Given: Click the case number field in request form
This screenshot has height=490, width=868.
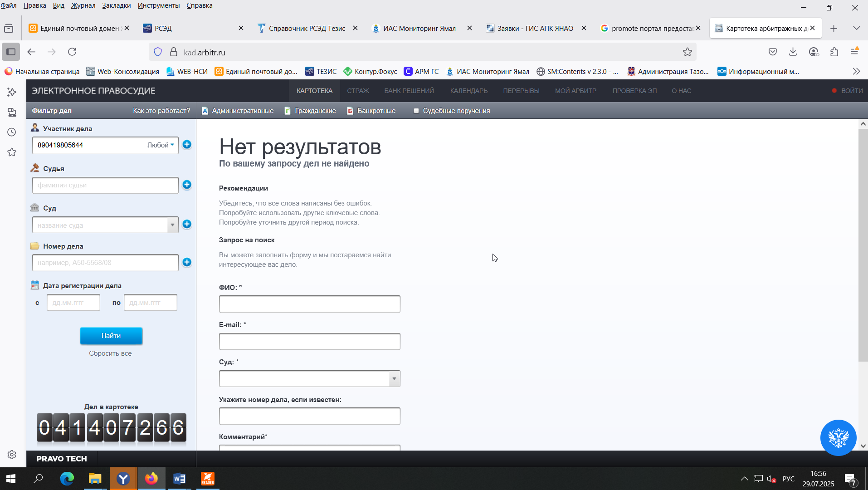Looking at the screenshot, I should (310, 416).
